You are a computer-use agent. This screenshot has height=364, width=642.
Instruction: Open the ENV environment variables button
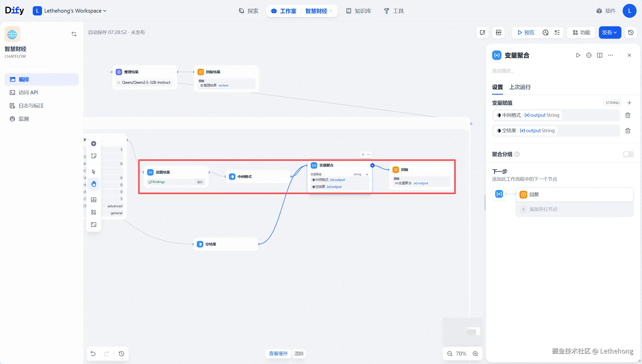[498, 32]
